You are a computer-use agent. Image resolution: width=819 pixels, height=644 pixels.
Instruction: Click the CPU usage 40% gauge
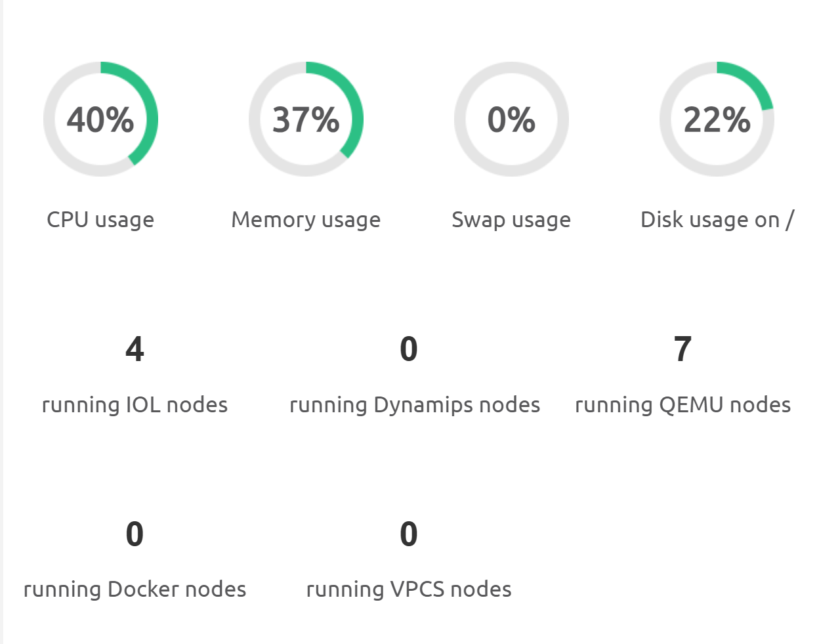tap(100, 119)
